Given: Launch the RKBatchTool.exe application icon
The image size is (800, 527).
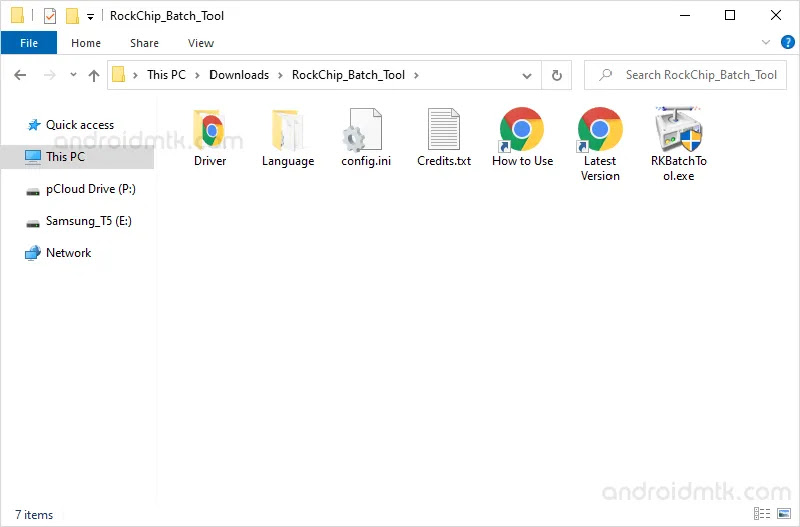Looking at the screenshot, I should pyautogui.click(x=679, y=129).
